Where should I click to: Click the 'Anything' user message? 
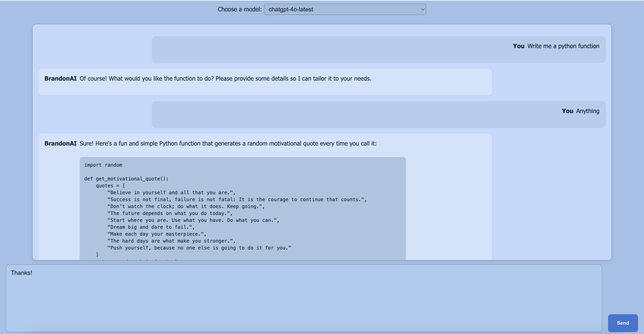(588, 111)
